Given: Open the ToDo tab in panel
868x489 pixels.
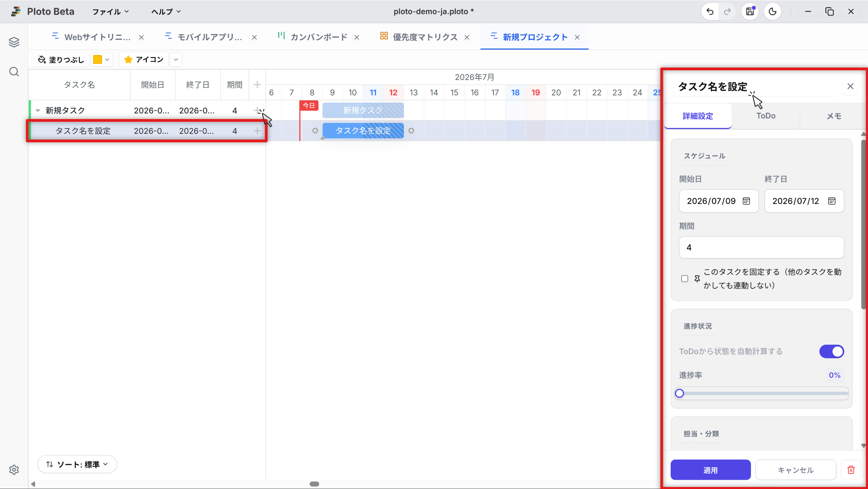Looking at the screenshot, I should click(766, 116).
